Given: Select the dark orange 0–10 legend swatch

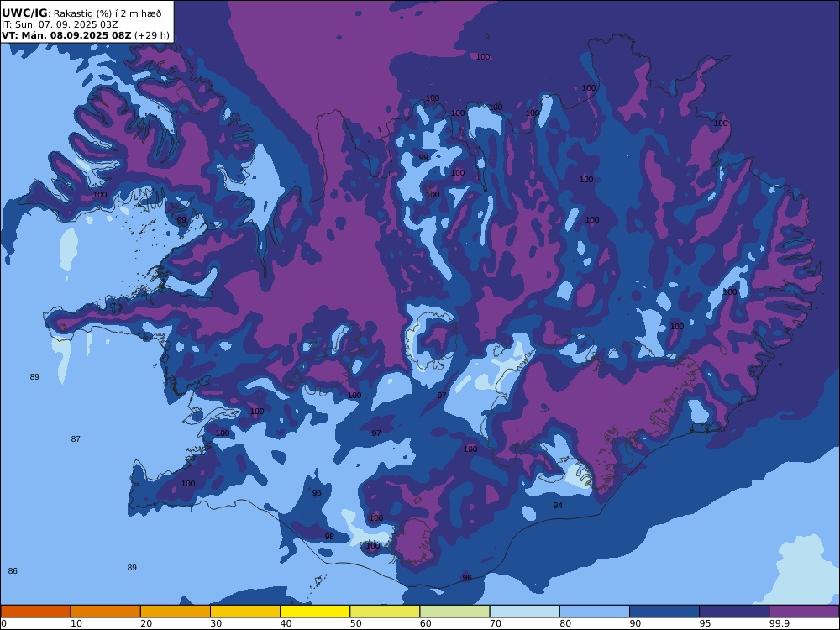Looking at the screenshot, I should 35,612.
